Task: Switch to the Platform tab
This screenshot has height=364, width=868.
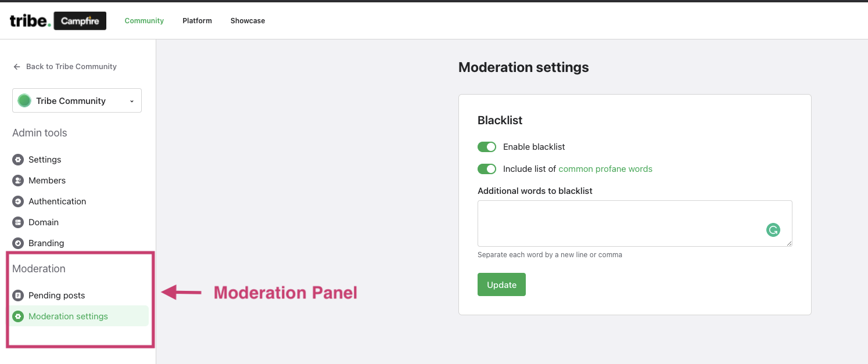Action: 197,21
